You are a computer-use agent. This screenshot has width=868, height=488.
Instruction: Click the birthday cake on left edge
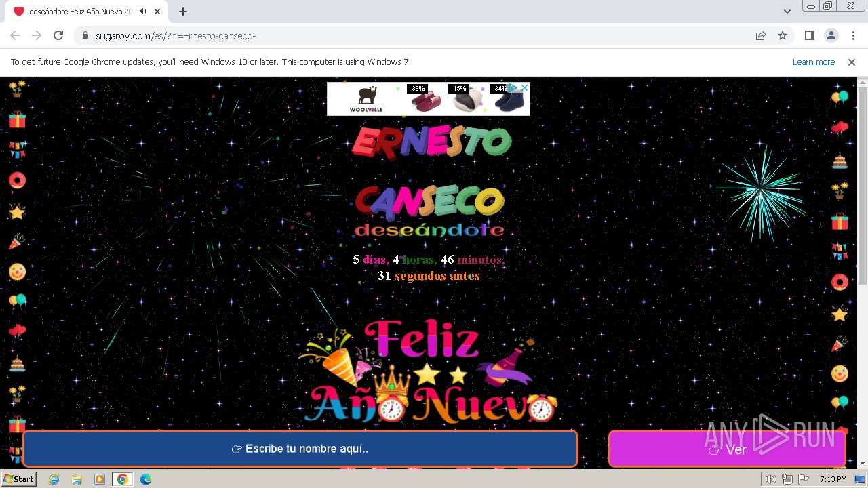click(17, 364)
